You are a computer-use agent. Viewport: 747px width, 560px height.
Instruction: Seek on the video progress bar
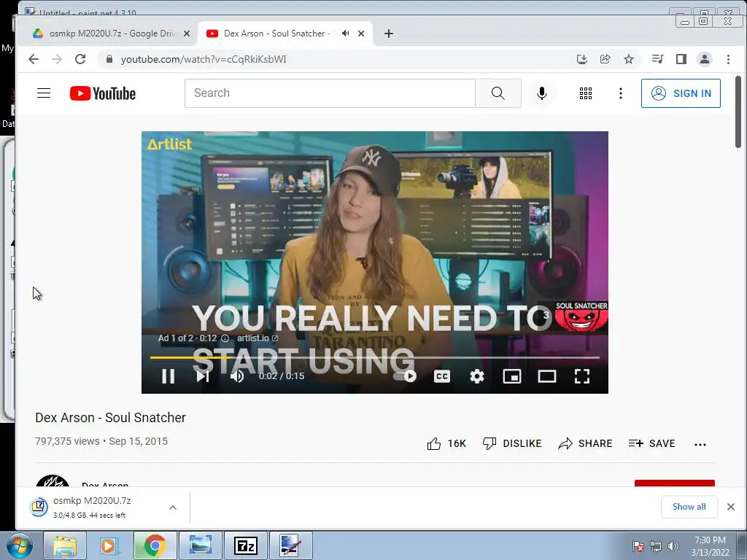point(374,357)
